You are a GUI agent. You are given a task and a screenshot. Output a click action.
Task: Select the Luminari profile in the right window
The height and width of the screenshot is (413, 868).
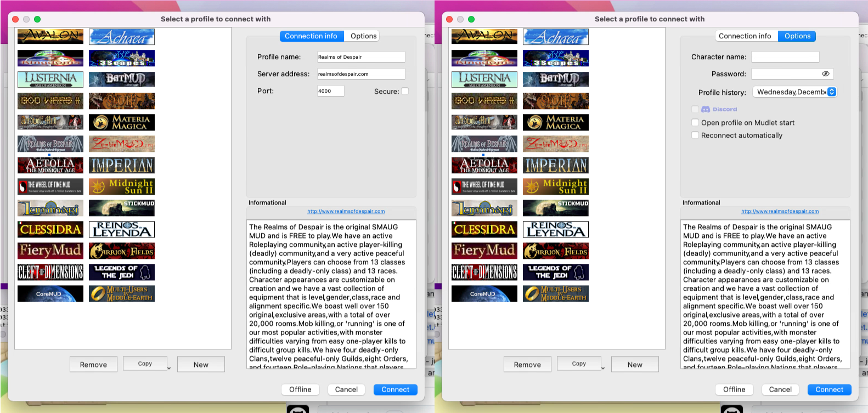pos(484,208)
